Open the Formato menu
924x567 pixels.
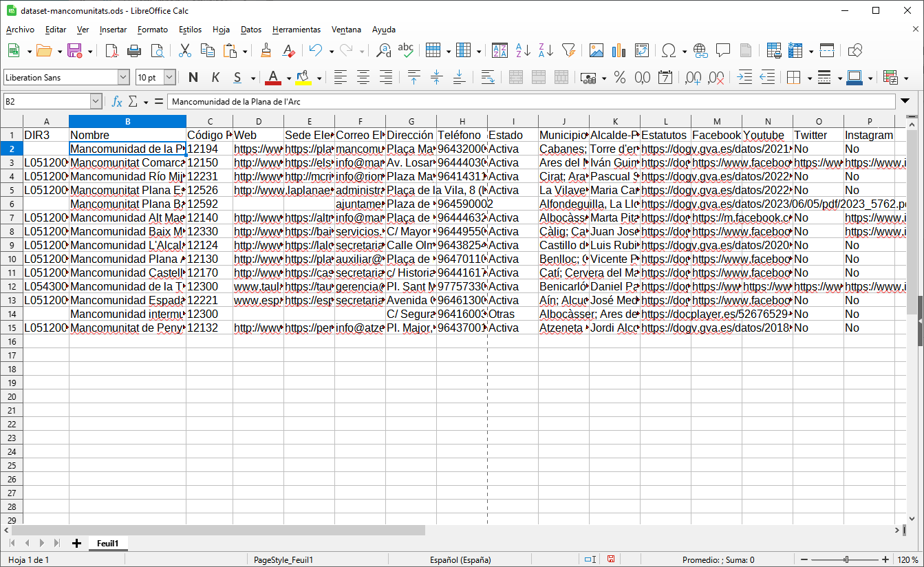point(153,30)
